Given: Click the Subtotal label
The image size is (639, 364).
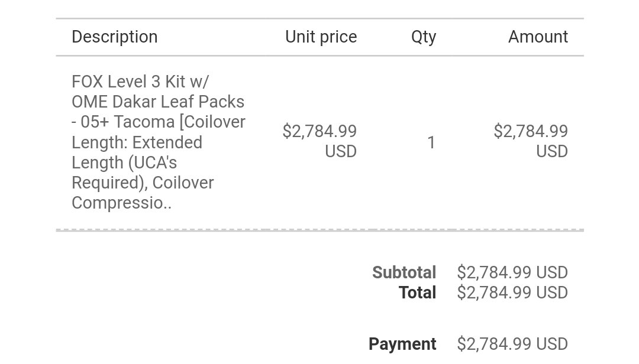Looking at the screenshot, I should click(404, 272).
